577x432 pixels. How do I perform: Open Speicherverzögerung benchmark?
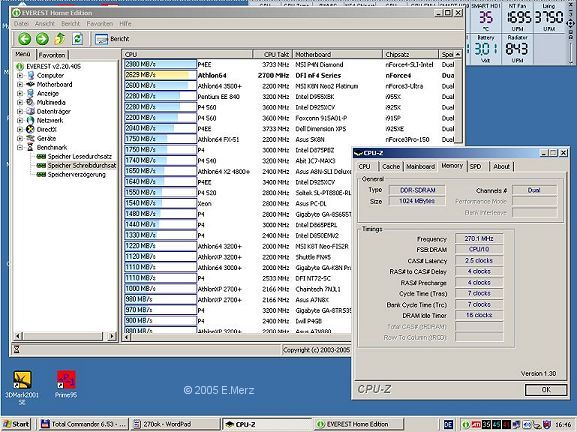point(76,174)
